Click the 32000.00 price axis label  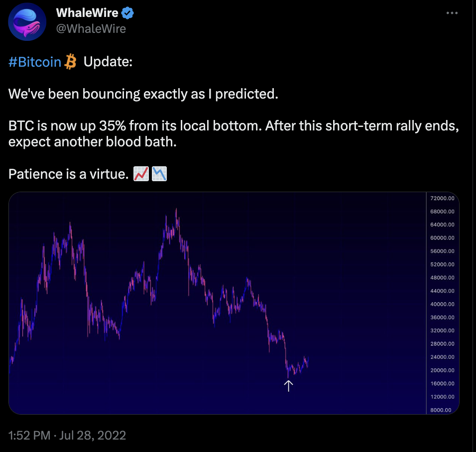[442, 331]
